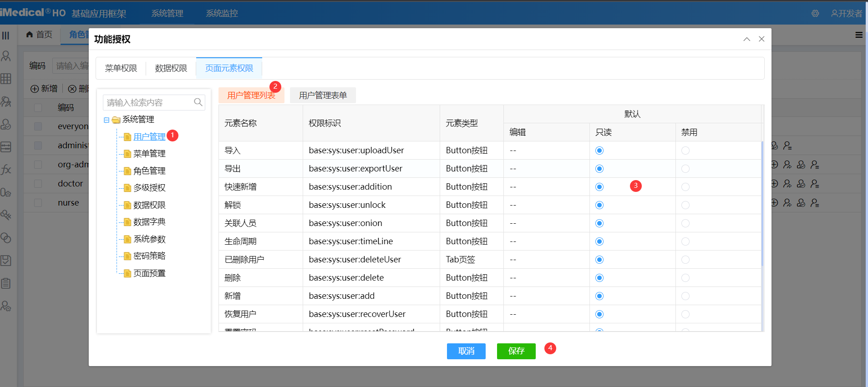The width and height of the screenshot is (868, 387).
Task: Tick the checkbox in the doctor row
Action: click(x=38, y=184)
